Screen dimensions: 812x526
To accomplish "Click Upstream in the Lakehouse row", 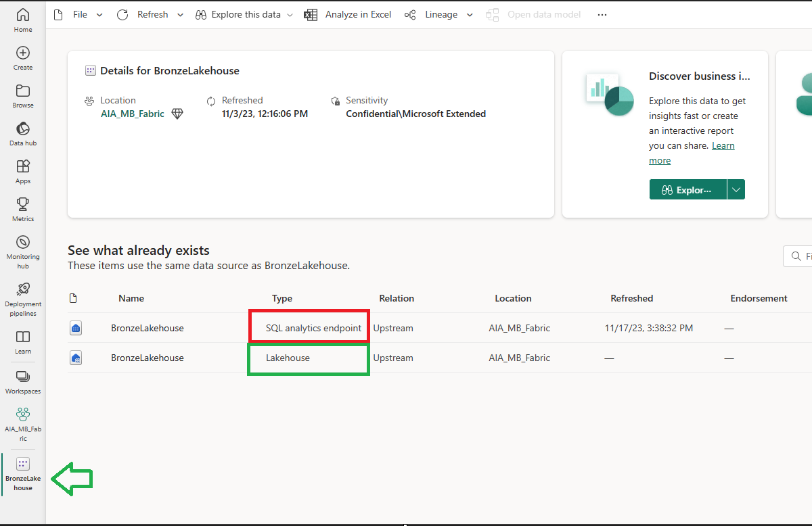I will [393, 358].
